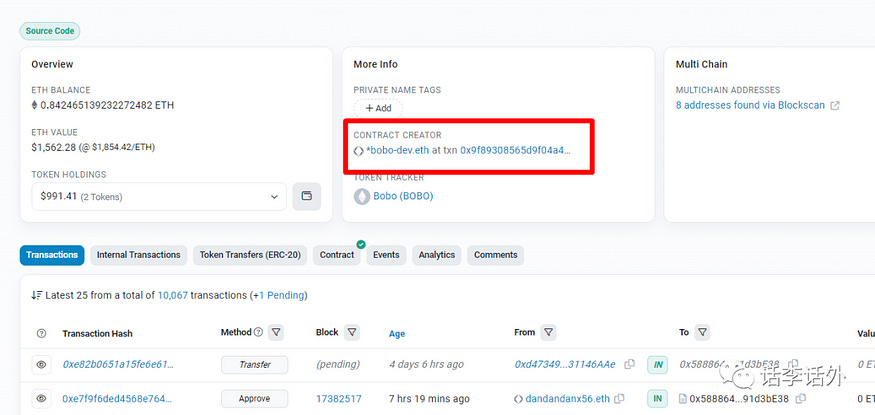This screenshot has width=875, height=415.
Task: Click To address 0x588864...91d3bE38 in Approve row
Action: [740, 399]
